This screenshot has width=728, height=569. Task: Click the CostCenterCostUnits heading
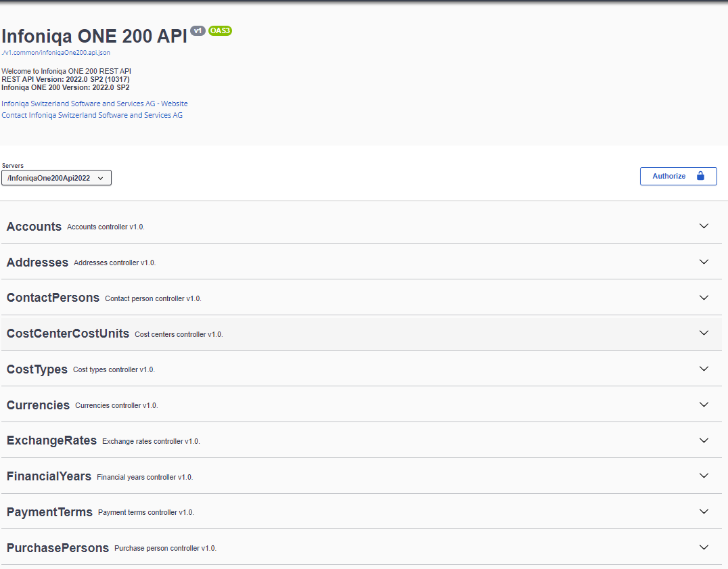pyautogui.click(x=68, y=334)
